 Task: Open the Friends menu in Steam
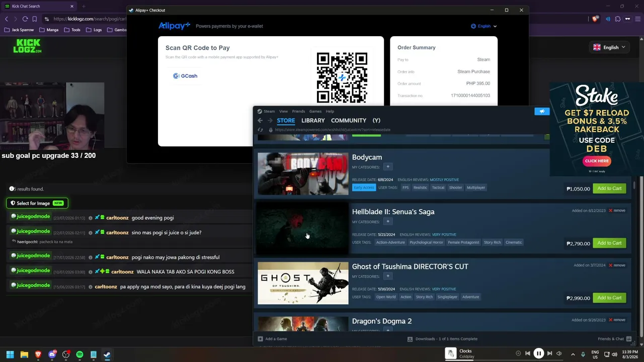[x=298, y=111]
